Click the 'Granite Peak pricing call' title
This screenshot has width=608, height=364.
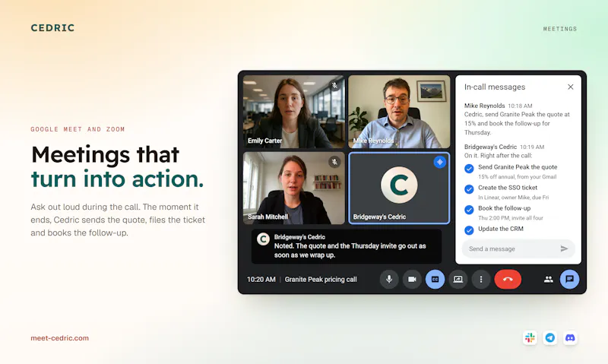321,279
